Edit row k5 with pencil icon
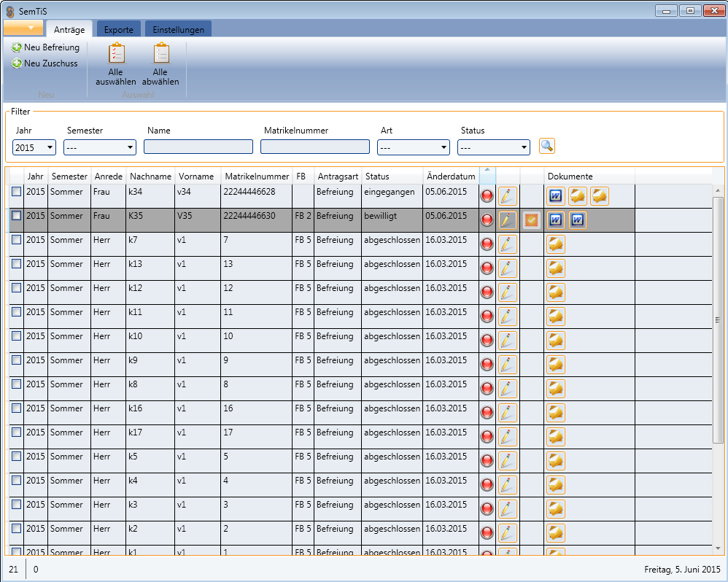728x582 pixels. click(x=508, y=462)
